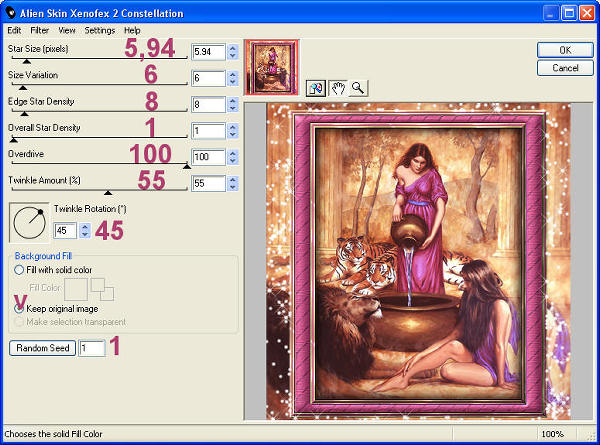The width and height of the screenshot is (600, 445).
Task: Click the Cancel button
Action: pos(565,68)
